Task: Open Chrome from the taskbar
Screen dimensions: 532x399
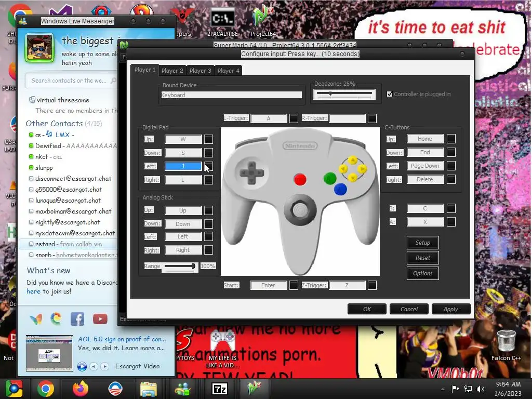Action: pyautogui.click(x=46, y=389)
